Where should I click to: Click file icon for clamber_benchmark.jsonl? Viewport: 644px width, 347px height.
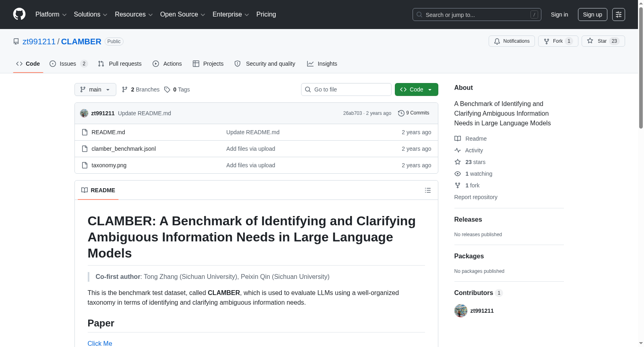point(85,149)
